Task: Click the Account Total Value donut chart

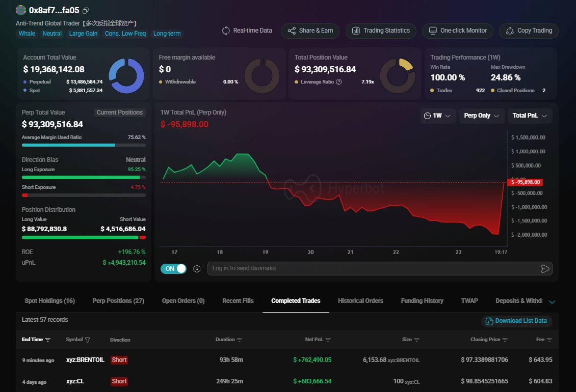Action: (x=126, y=76)
